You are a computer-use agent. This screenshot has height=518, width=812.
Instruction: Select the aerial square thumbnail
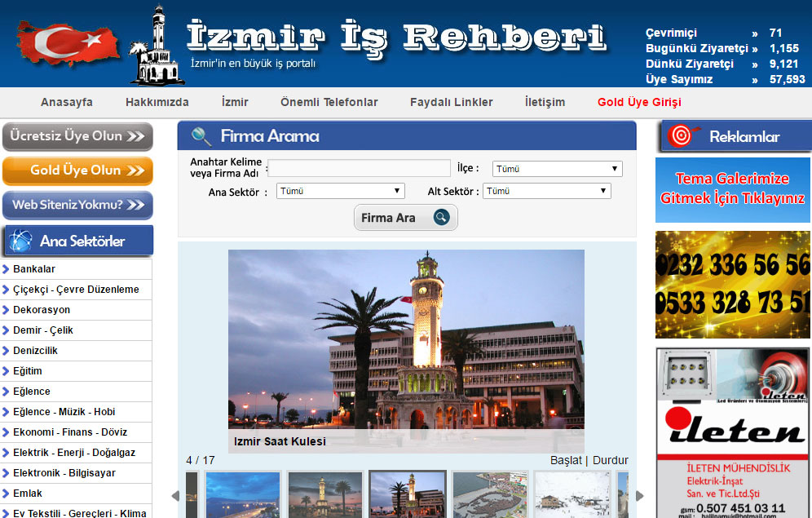tap(490, 494)
